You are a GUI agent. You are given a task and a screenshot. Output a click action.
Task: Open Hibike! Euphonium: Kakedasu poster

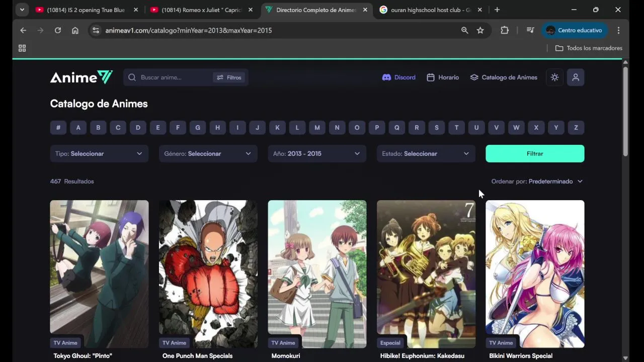click(426, 274)
